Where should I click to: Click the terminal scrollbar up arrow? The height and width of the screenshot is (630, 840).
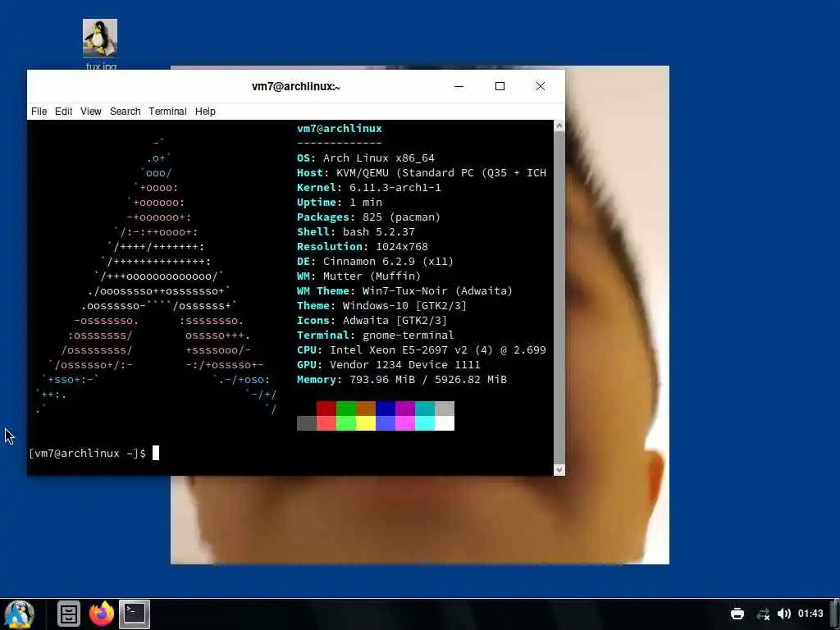point(559,126)
